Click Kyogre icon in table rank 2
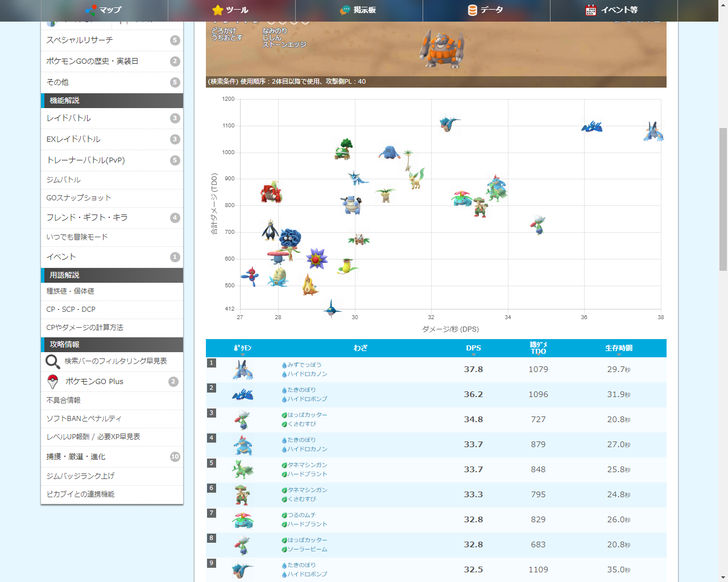Viewport: 728px width, 582px height. click(x=243, y=395)
